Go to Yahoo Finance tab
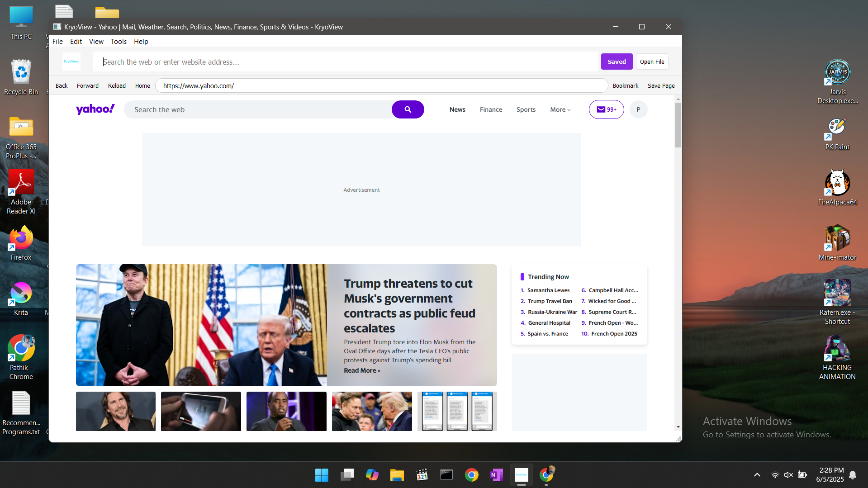 point(491,109)
